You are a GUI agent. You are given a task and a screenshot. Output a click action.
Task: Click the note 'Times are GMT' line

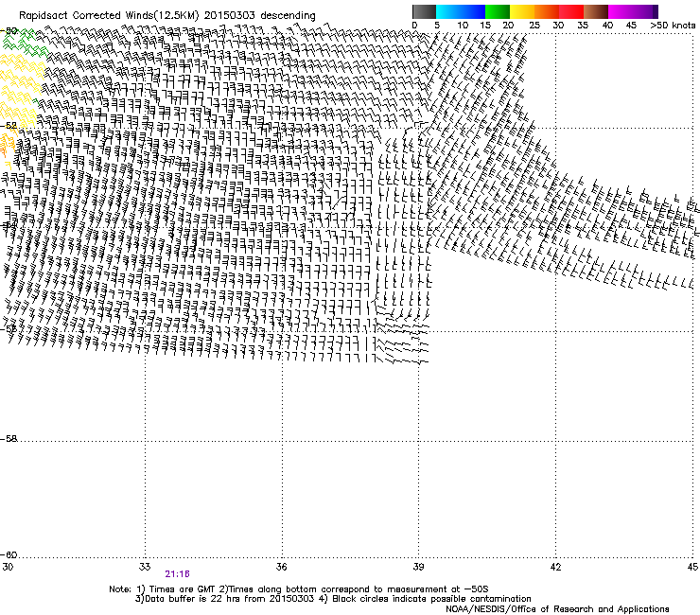pos(299,589)
